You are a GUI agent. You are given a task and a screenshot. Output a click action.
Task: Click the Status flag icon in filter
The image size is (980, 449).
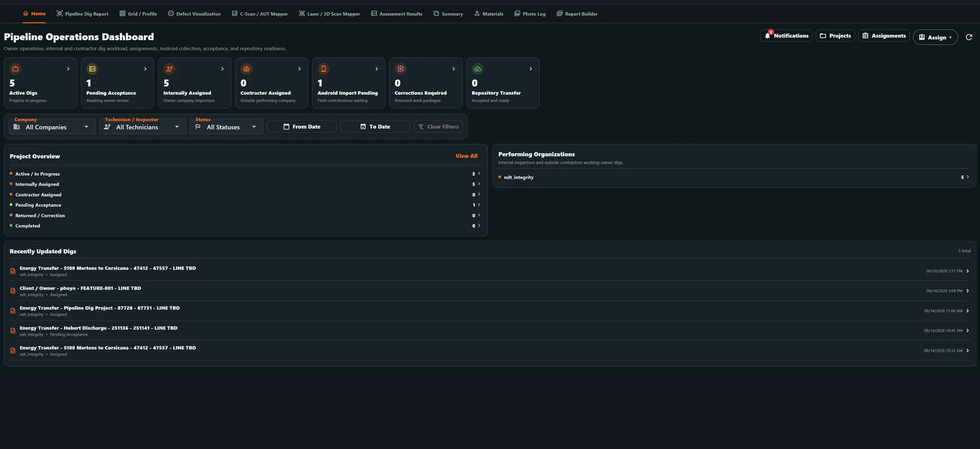coord(198,127)
